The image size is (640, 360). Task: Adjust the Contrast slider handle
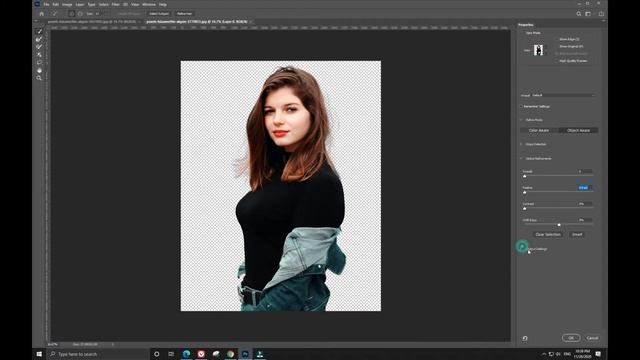(524, 208)
